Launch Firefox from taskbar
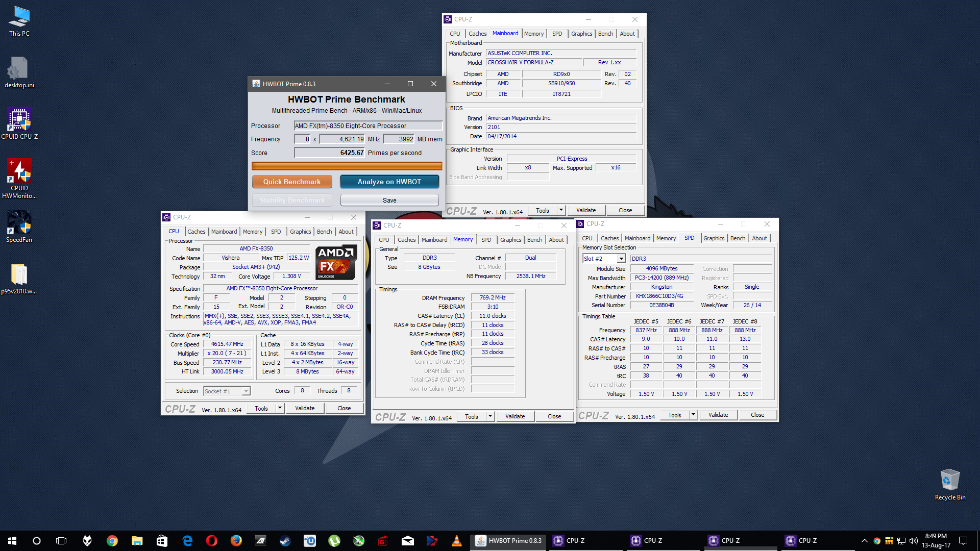This screenshot has width=980, height=551. (236, 541)
